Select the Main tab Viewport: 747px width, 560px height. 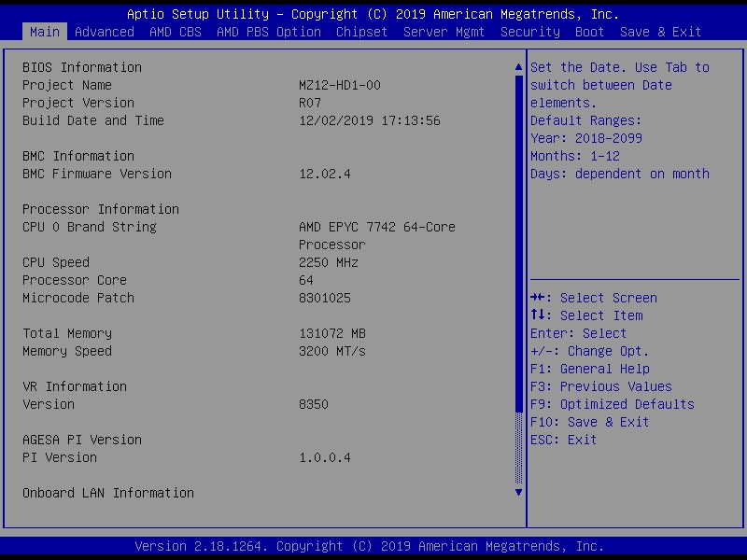pos(44,32)
